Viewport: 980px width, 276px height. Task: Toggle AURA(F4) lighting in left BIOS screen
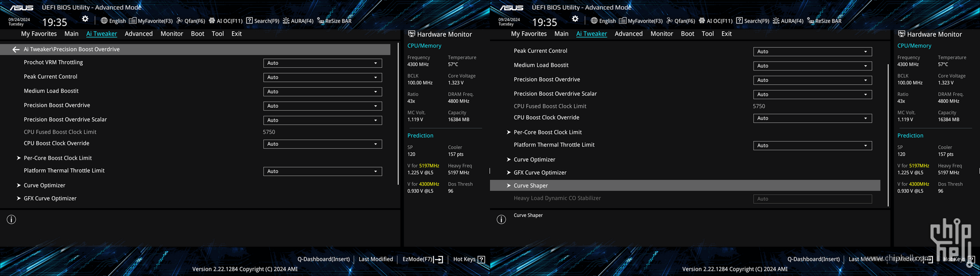pyautogui.click(x=298, y=21)
